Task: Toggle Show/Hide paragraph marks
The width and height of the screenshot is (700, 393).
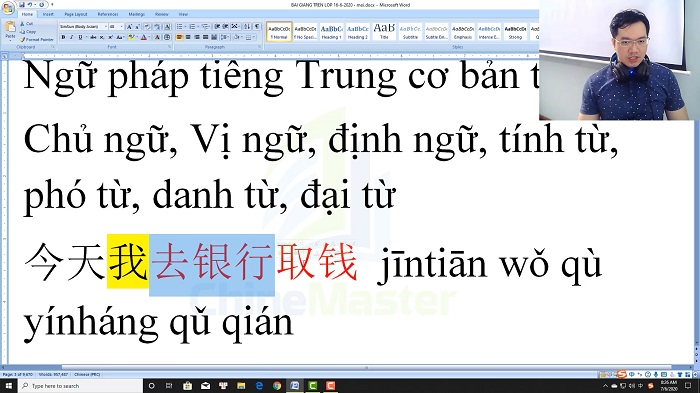Action: [257, 27]
